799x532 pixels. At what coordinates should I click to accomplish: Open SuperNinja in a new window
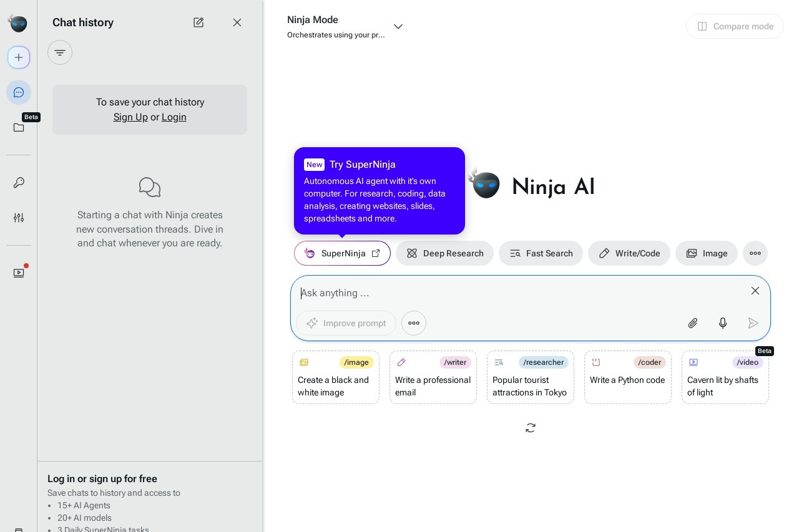[342, 253]
